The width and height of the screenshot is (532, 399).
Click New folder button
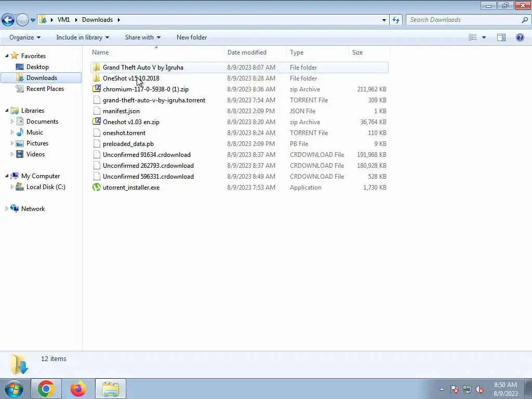tap(192, 37)
